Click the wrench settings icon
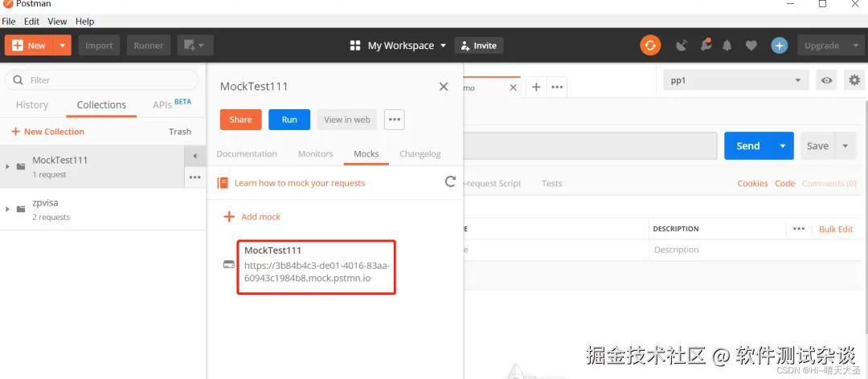The height and width of the screenshot is (379, 868). point(706,46)
